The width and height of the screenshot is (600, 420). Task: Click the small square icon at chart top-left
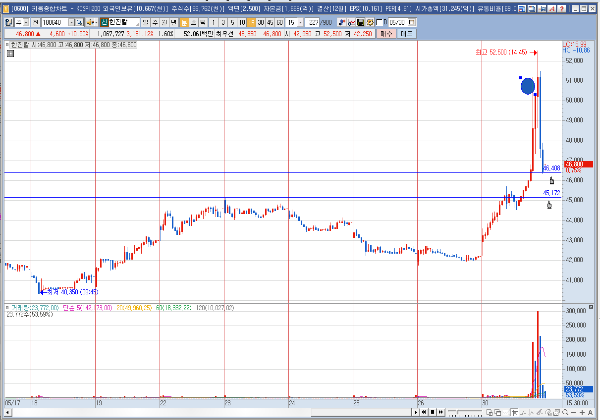pos(10,53)
